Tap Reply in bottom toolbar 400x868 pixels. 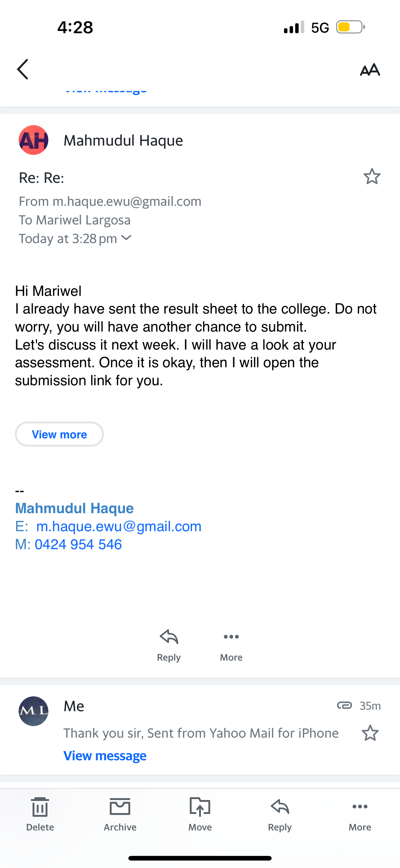click(280, 807)
